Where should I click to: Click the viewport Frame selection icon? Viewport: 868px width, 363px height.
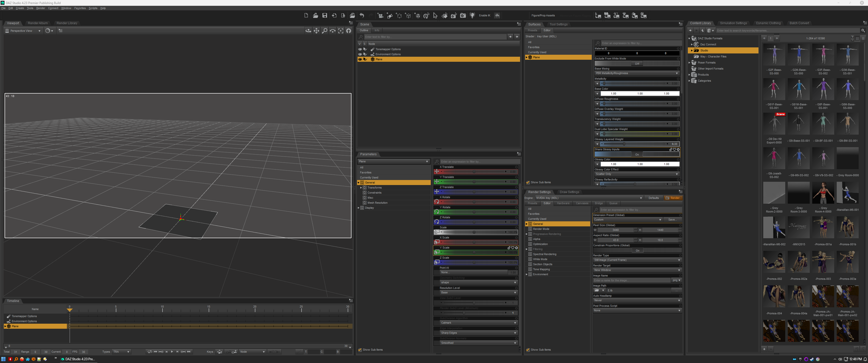(341, 31)
